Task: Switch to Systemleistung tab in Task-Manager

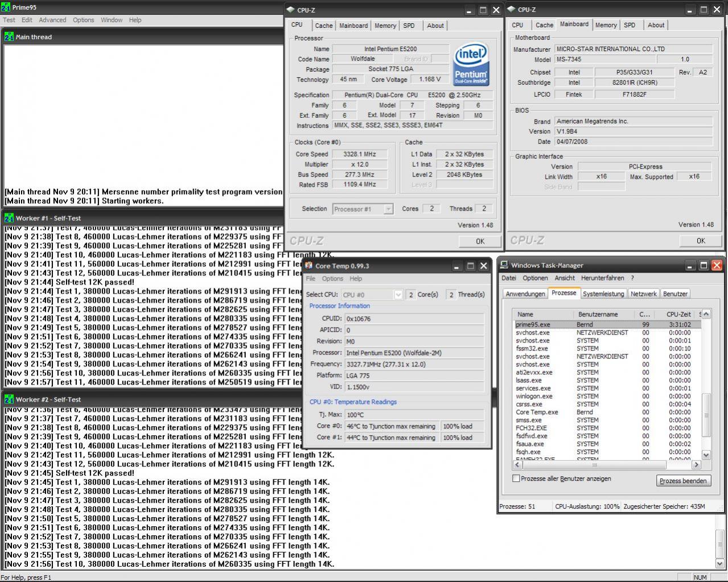Action: 603,294
